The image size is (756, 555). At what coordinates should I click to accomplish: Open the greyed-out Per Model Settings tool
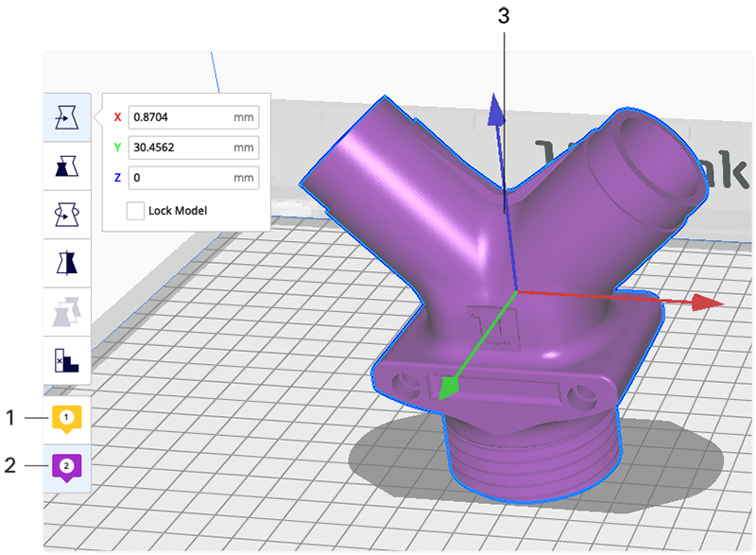coord(66,311)
